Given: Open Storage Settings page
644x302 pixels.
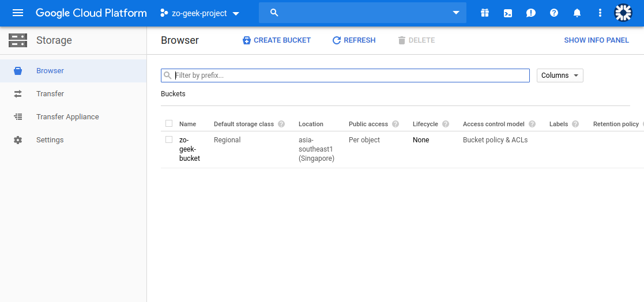Looking at the screenshot, I should (50, 140).
